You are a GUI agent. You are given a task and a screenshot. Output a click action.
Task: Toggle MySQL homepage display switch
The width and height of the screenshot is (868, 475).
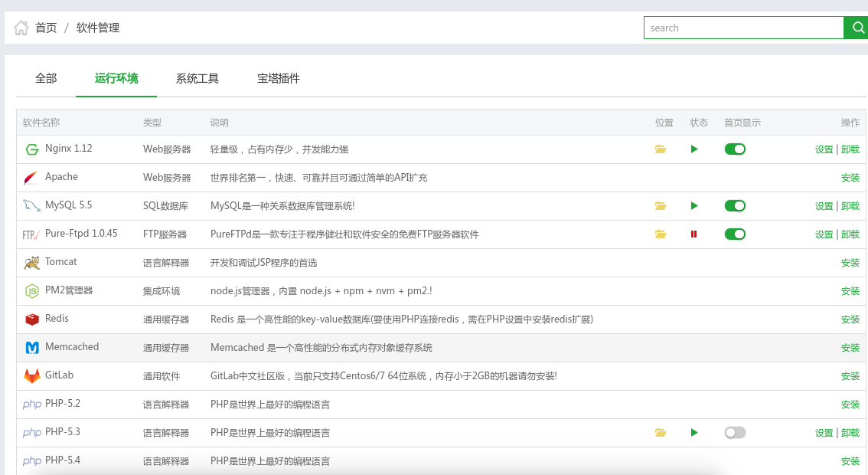pos(735,205)
